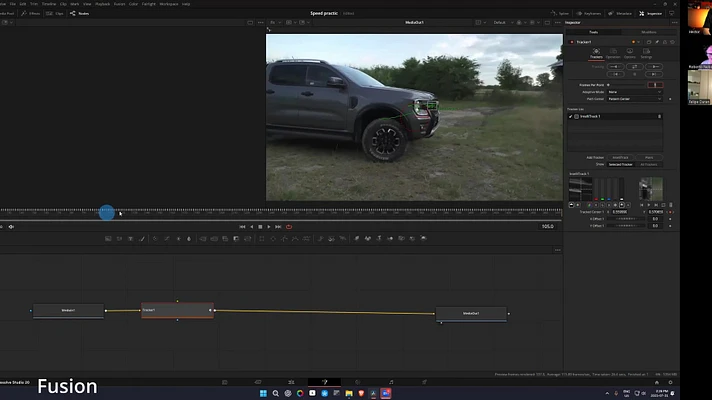Viewport: 712px width, 400px height.
Task: Jump to the last frame
Action: (278, 227)
